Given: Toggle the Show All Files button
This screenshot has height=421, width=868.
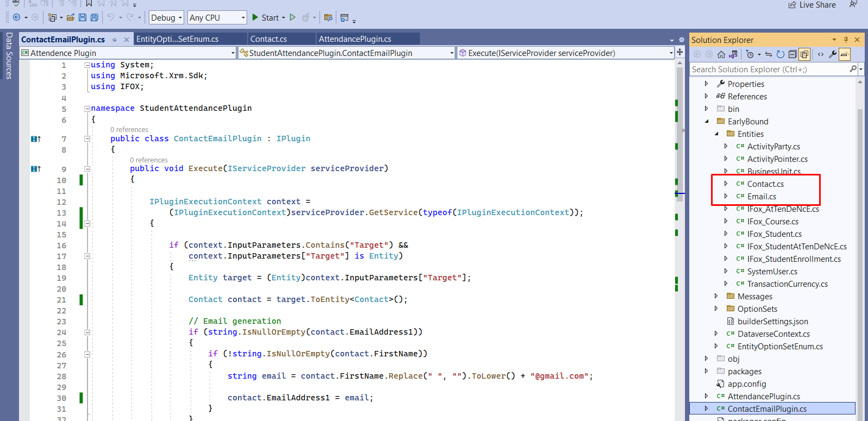Looking at the screenshot, I should click(804, 54).
